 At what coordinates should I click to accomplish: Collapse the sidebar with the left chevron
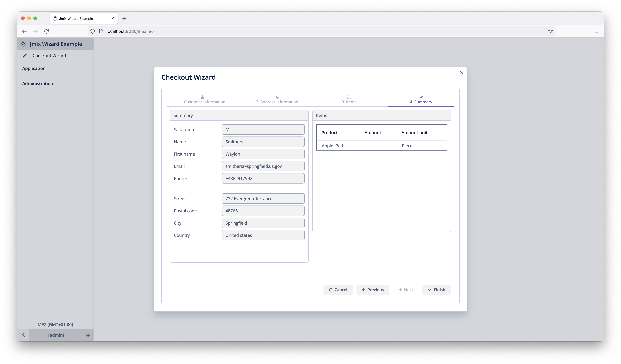pyautogui.click(x=23, y=335)
